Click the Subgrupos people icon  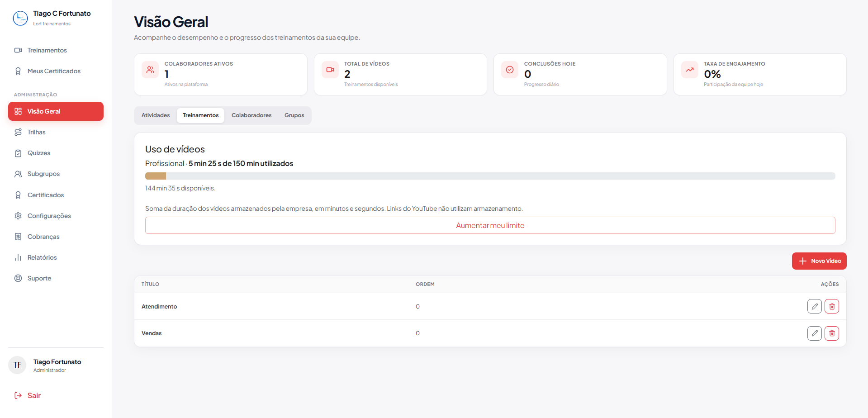point(18,174)
